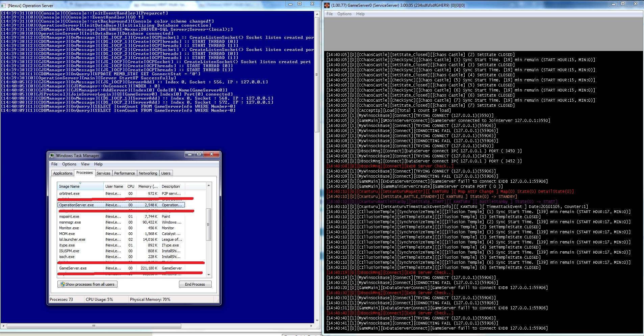Open the File menu in GameServer0 window
This screenshot has height=336, width=644.
point(330,14)
